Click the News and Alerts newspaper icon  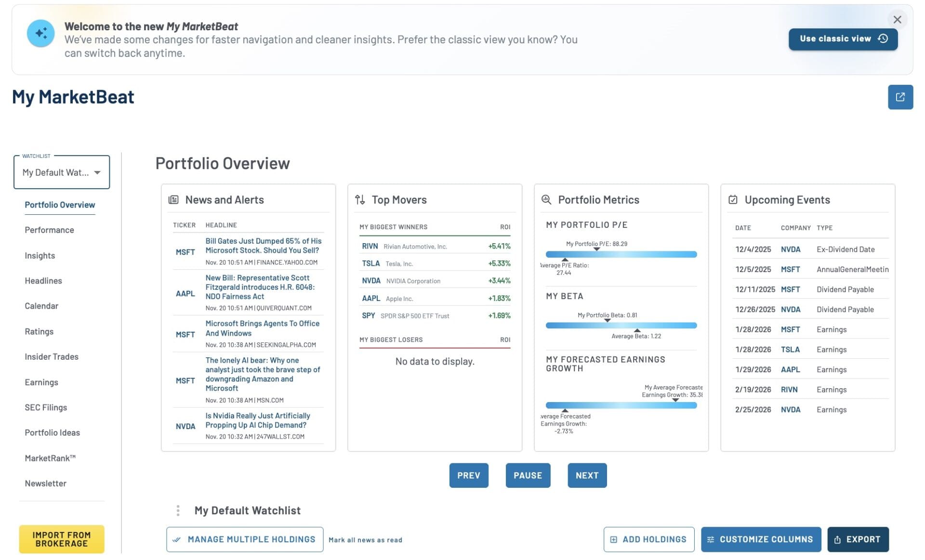(x=173, y=200)
